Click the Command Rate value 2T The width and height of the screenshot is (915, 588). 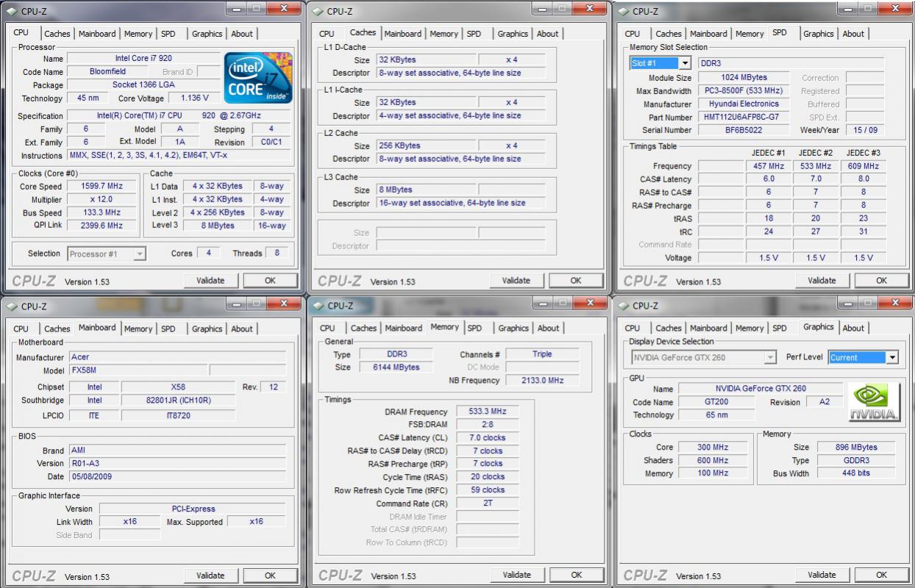click(x=487, y=504)
